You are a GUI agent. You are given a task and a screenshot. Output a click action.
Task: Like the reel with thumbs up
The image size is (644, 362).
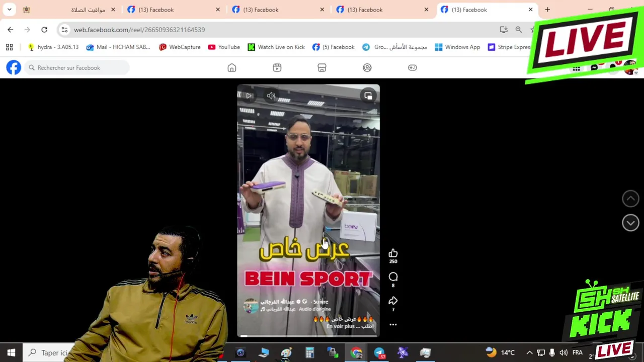[x=393, y=253]
